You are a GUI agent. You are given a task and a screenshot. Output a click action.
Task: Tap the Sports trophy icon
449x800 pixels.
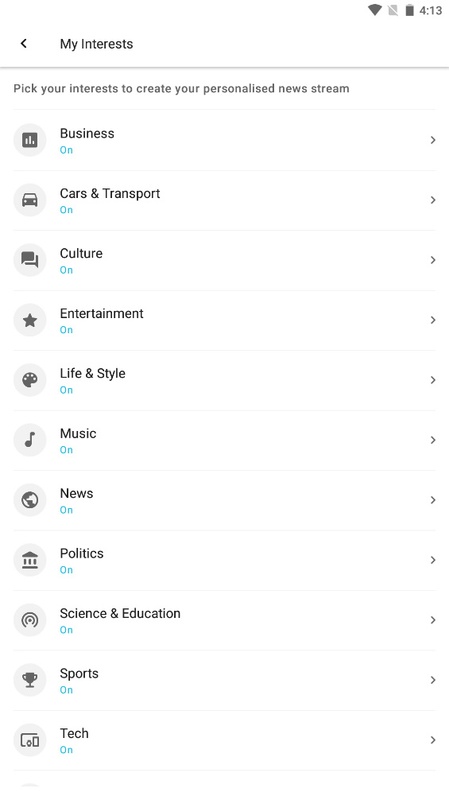click(30, 680)
